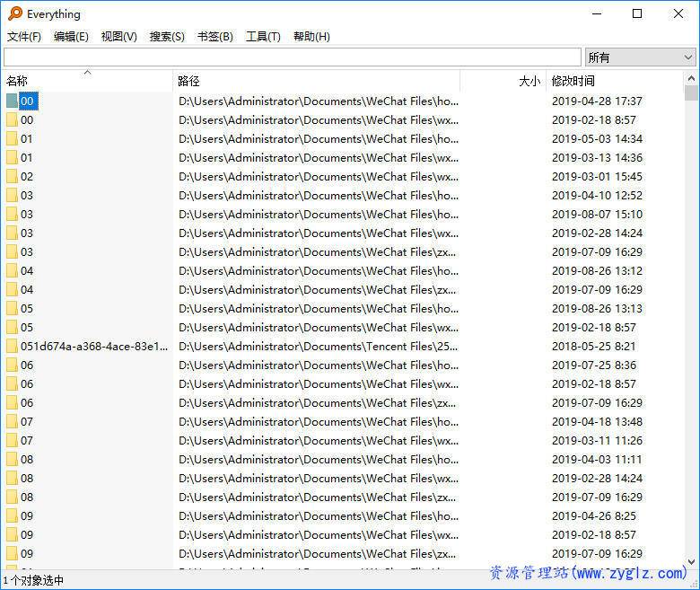Click folder icon of 00 modified 2019-02-18 8:57
700x590 pixels.
pyautogui.click(x=12, y=120)
